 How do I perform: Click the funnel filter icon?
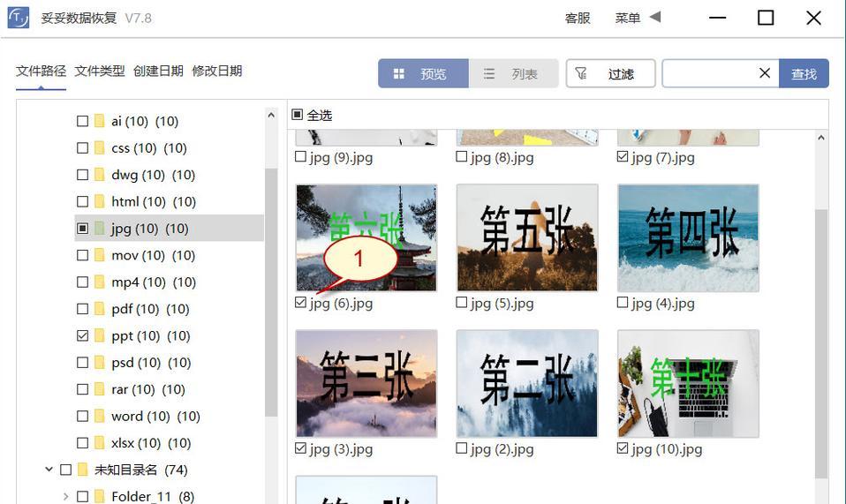[x=581, y=73]
